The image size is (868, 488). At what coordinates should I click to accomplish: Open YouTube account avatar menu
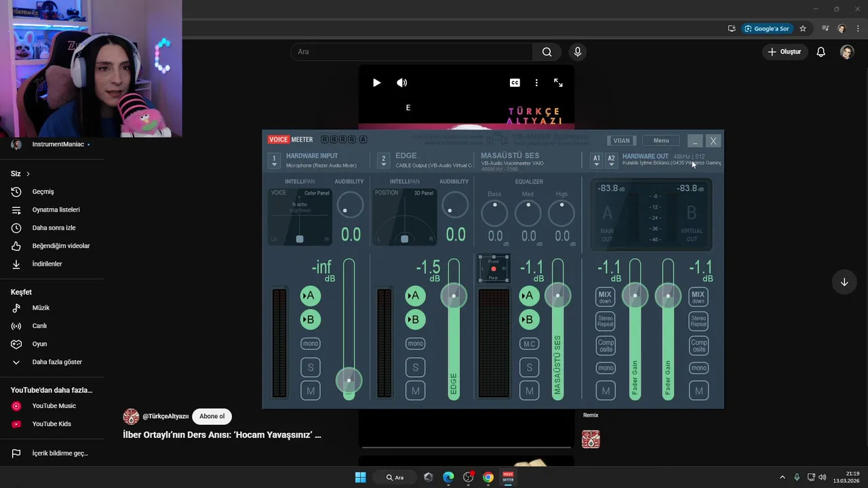coord(847,52)
